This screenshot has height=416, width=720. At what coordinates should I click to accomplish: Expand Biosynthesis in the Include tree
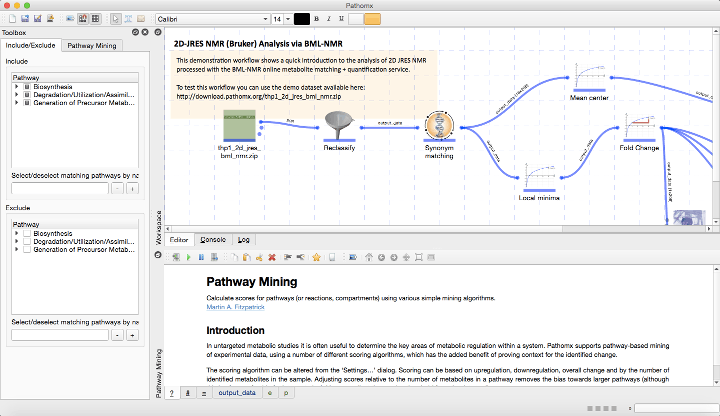tap(16, 86)
